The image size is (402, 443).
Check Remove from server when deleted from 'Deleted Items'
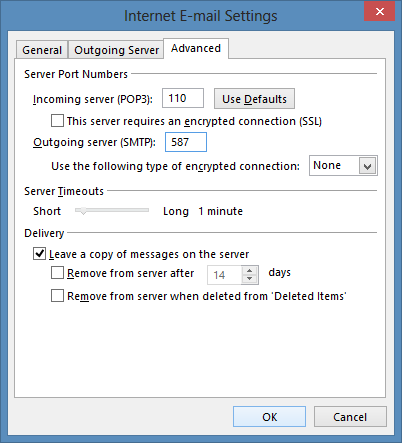(57, 295)
